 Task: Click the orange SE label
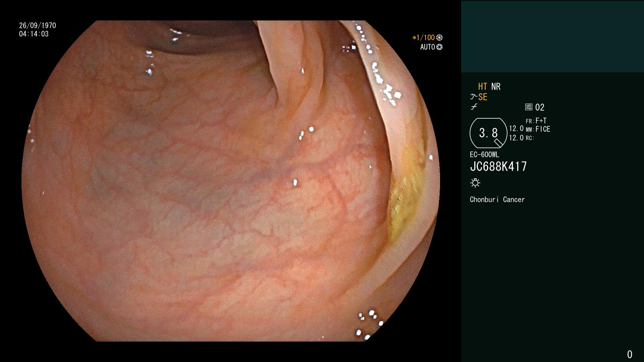pos(483,97)
